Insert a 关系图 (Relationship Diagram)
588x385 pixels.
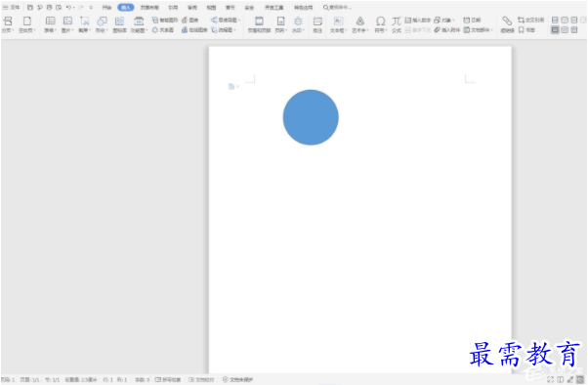[163, 30]
